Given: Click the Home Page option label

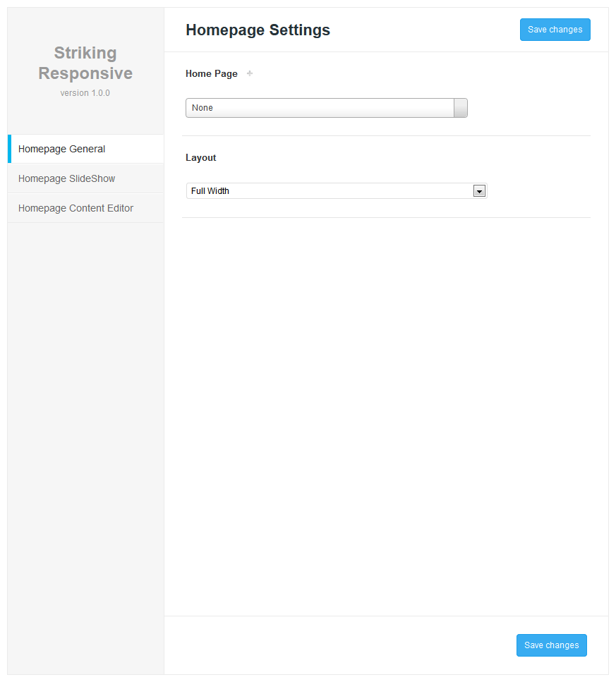Looking at the screenshot, I should tap(212, 73).
